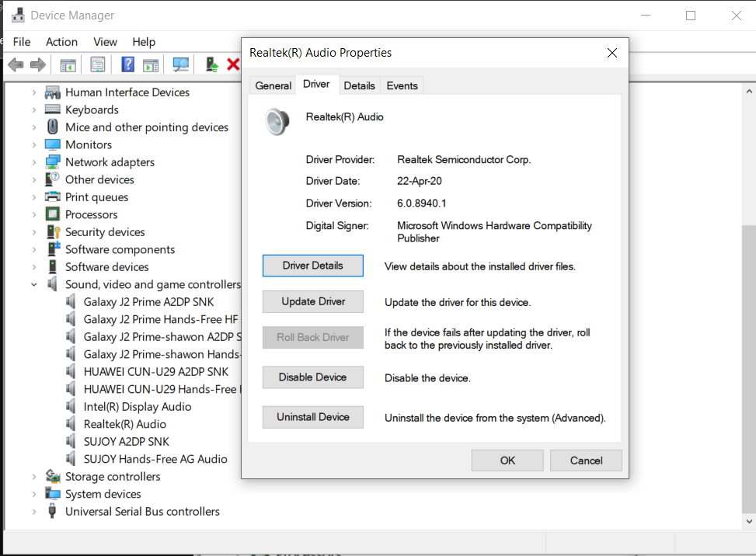Click the System devices icon

pos(53,493)
